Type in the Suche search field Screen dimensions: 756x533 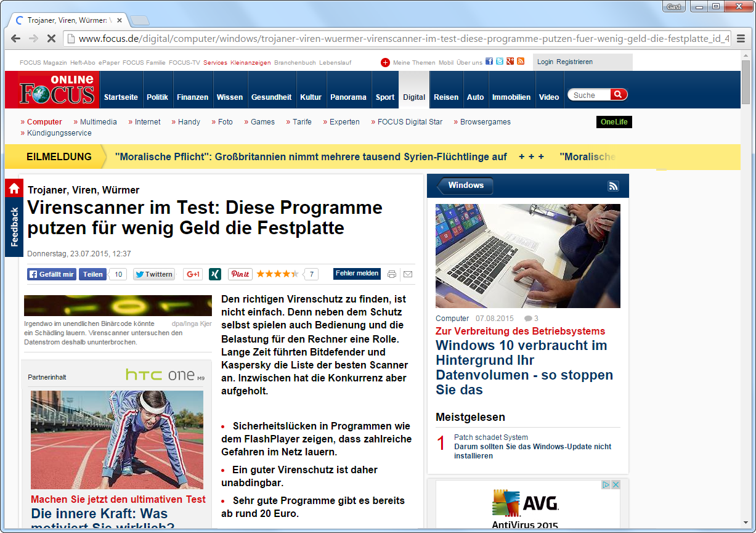click(589, 95)
